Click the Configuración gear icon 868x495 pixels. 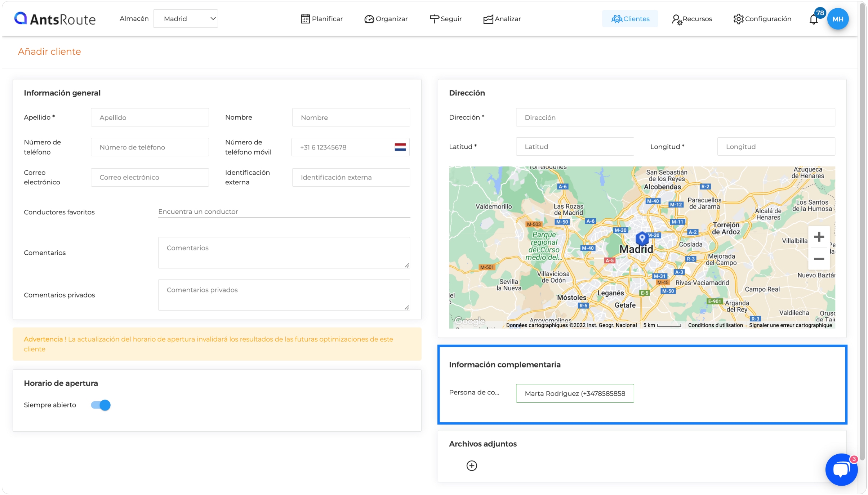(x=738, y=19)
